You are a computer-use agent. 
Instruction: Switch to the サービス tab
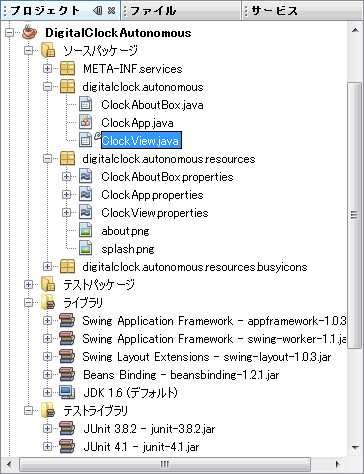303,11
